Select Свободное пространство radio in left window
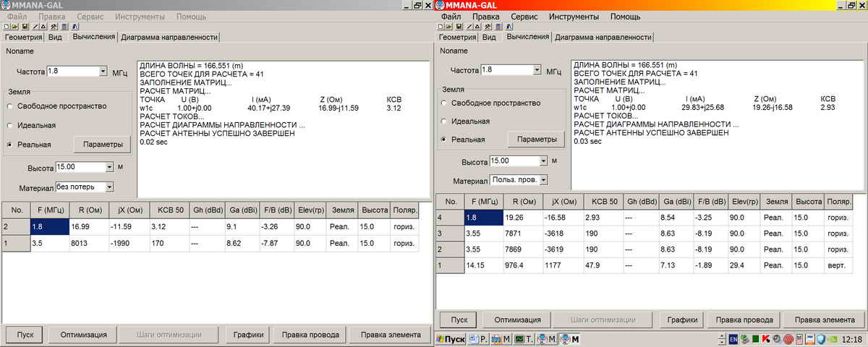 pyautogui.click(x=10, y=106)
